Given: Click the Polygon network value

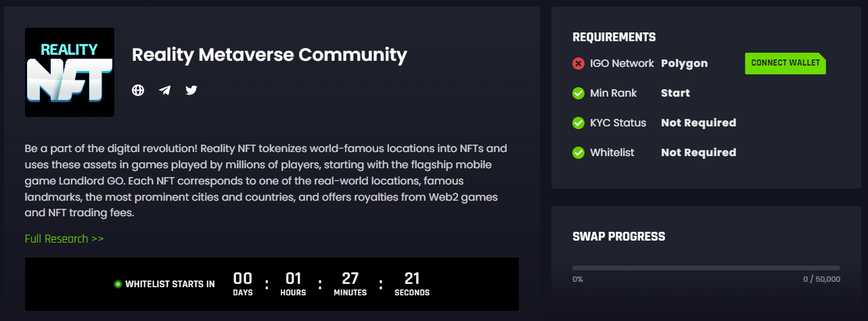Looking at the screenshot, I should (x=684, y=64).
